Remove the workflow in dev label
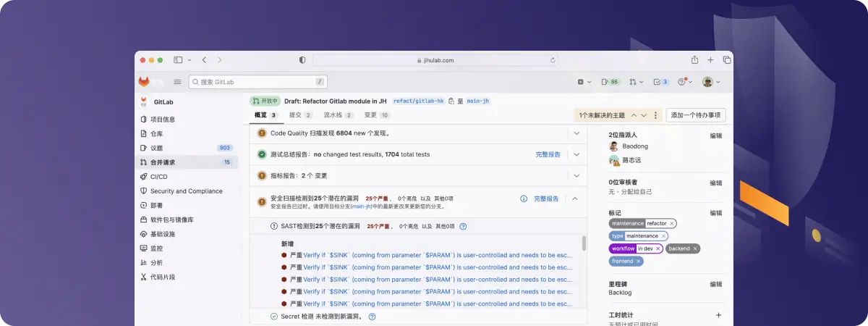Image resolution: width=868 pixels, height=326 pixels. coord(658,248)
